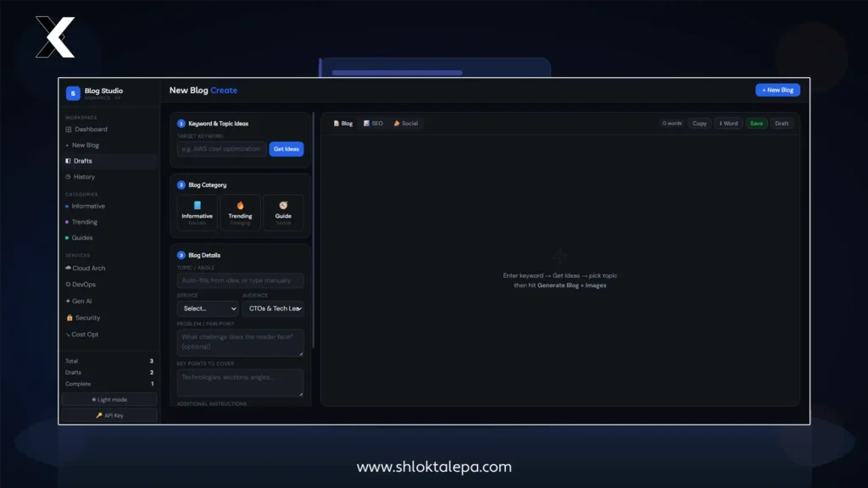The image size is (868, 488).
Task: Click the Cloud Arch cloud icon
Action: pos(68,268)
